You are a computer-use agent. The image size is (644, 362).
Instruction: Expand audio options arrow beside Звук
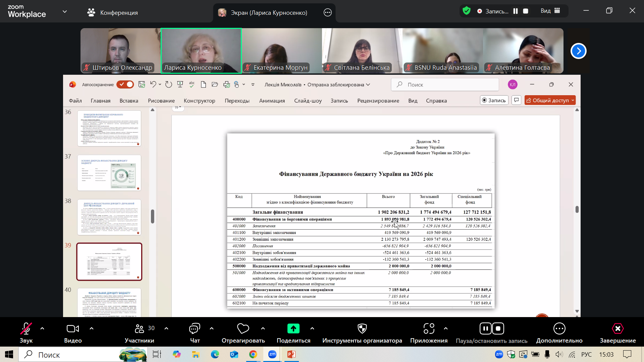pyautogui.click(x=42, y=328)
